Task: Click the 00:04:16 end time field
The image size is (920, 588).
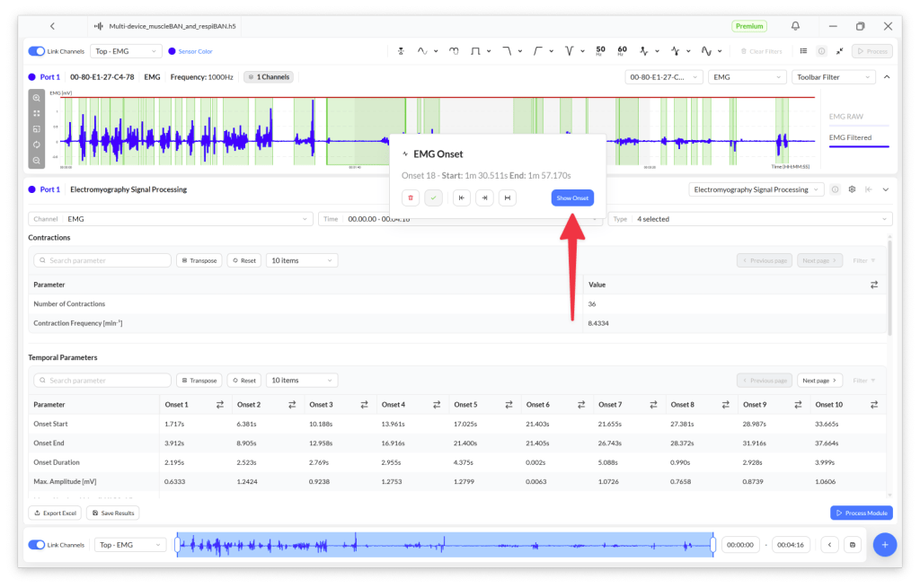Action: pos(791,545)
